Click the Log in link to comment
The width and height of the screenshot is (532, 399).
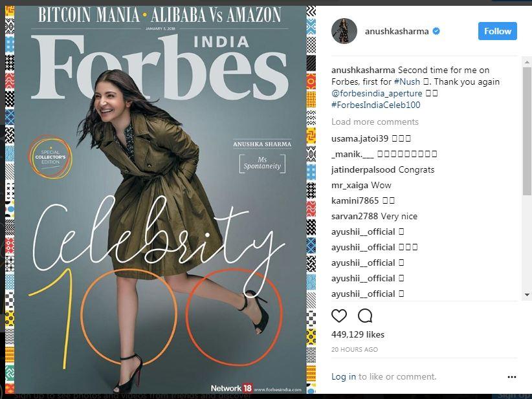click(x=344, y=376)
